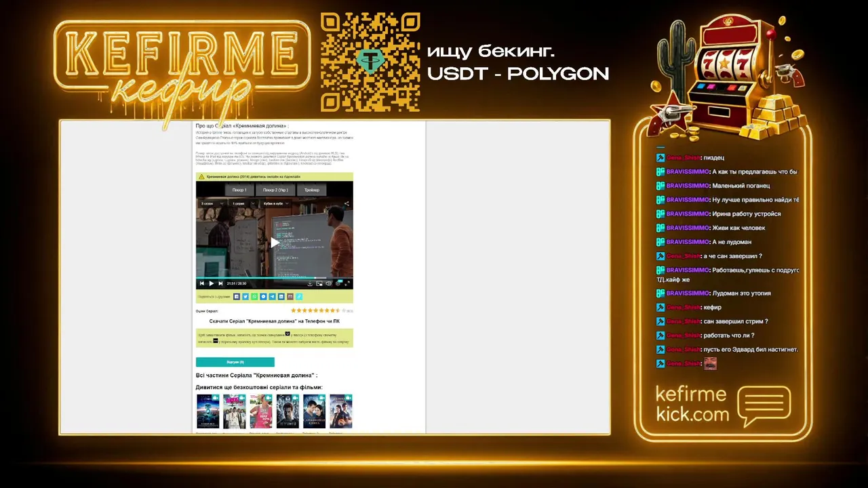Open the episode dropdown showing 1 серия
Screen dimensions: 868x488
click(x=243, y=203)
